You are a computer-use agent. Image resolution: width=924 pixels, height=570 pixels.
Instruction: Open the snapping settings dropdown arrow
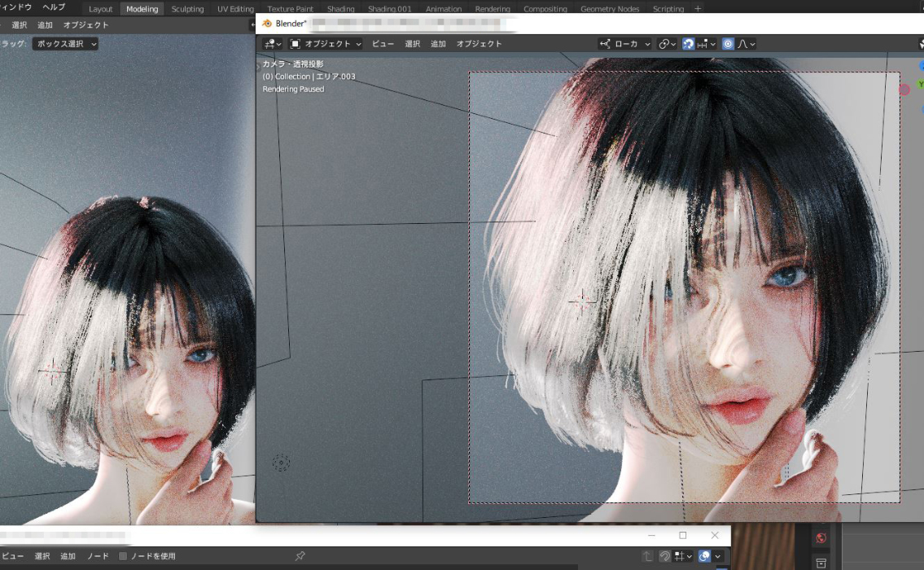click(x=713, y=44)
